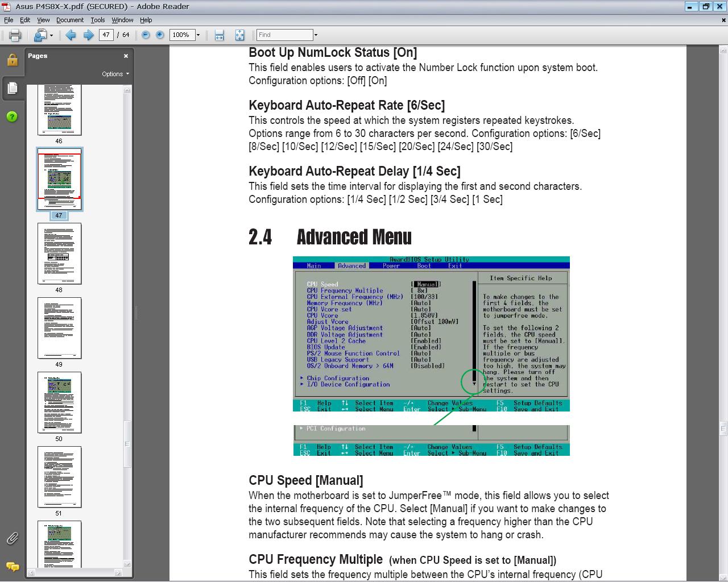728x582 pixels.
Task: Click the page number field showing 47
Action: pos(106,35)
